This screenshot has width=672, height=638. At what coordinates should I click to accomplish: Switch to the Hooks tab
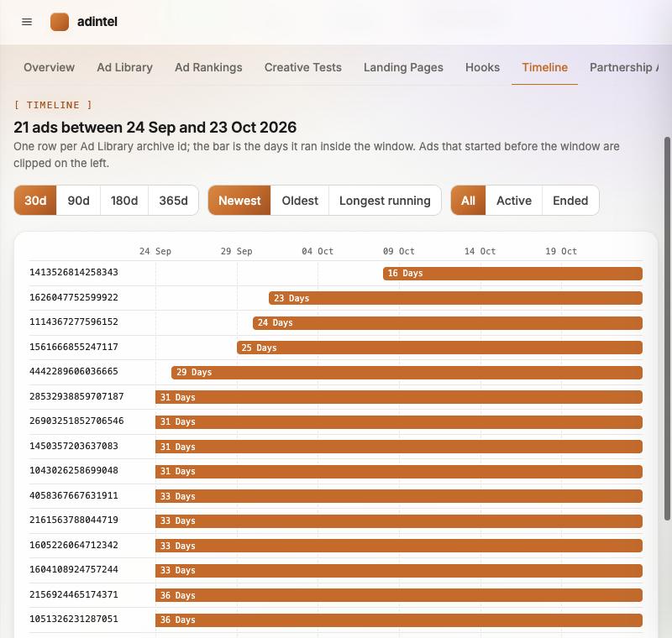[482, 68]
